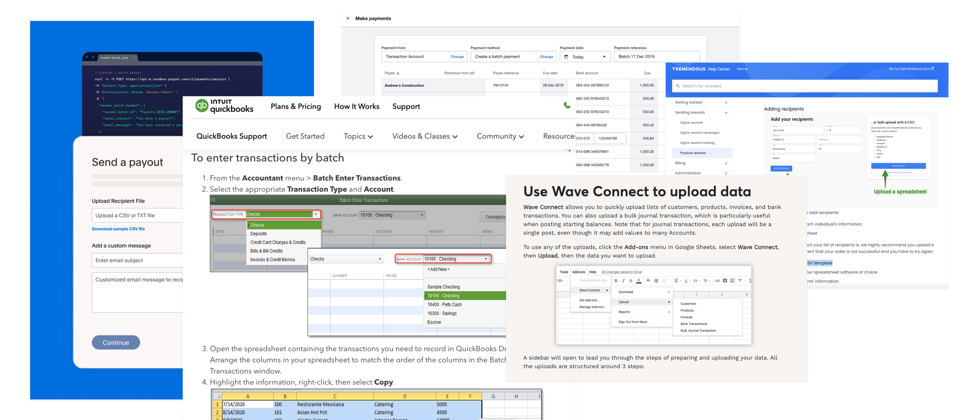Click the insert comment icon in Sheets toolbar
980x420 pixels.
(725, 281)
